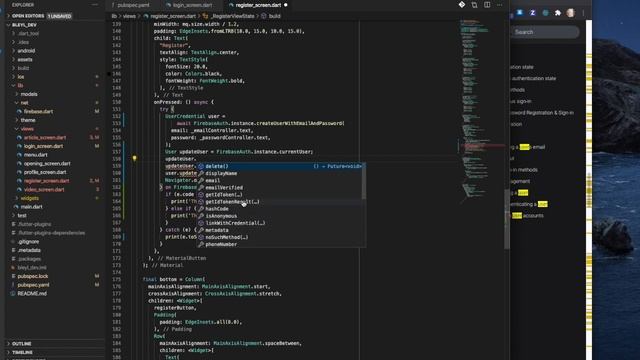Choose emailVerified from the autocomplete list
Screen dimensions: 640x360
tap(280, 188)
